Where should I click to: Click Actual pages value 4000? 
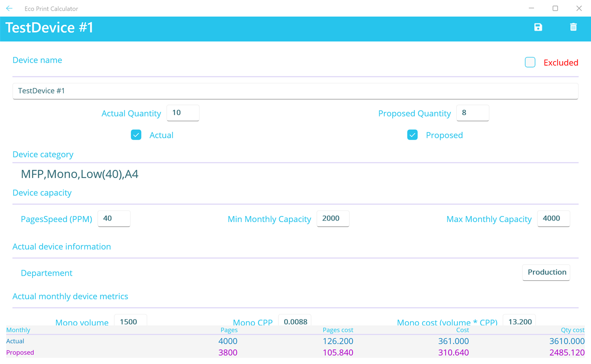tap(228, 341)
